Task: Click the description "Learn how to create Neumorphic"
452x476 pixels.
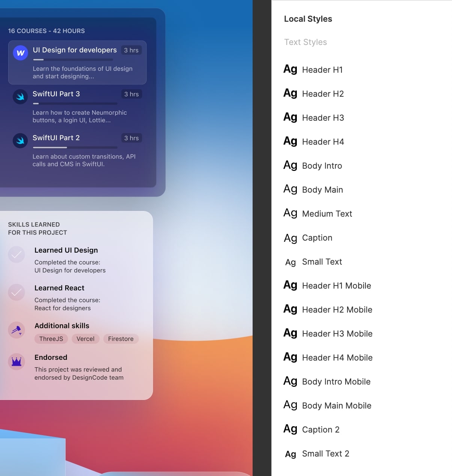Action: (x=80, y=112)
